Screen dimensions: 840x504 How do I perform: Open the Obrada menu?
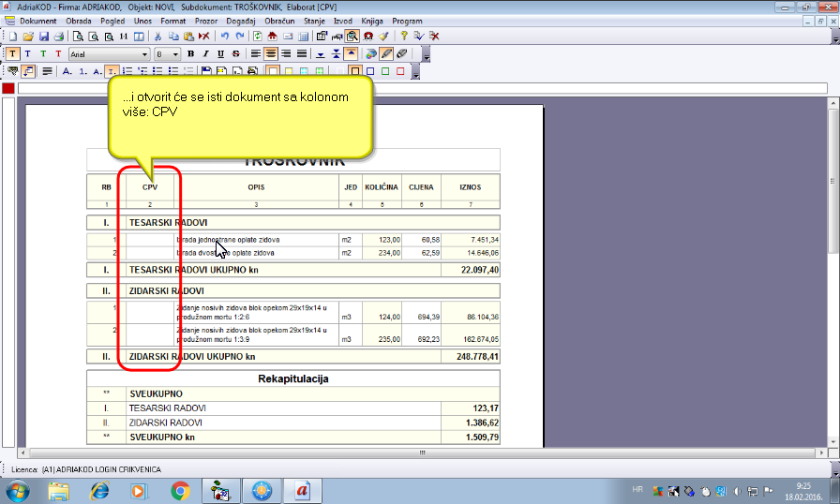tap(79, 22)
